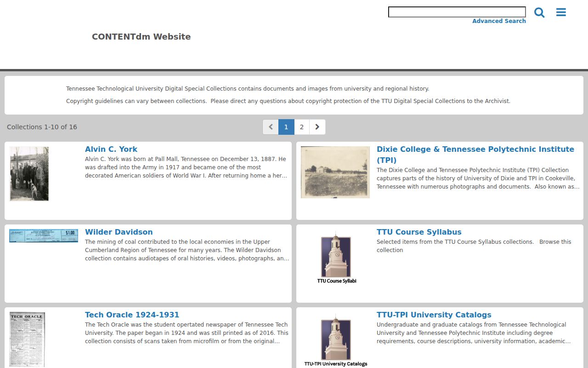This screenshot has width=588, height=368.
Task: Click the 'Browse this collection' syllabus text
Action: click(x=474, y=246)
